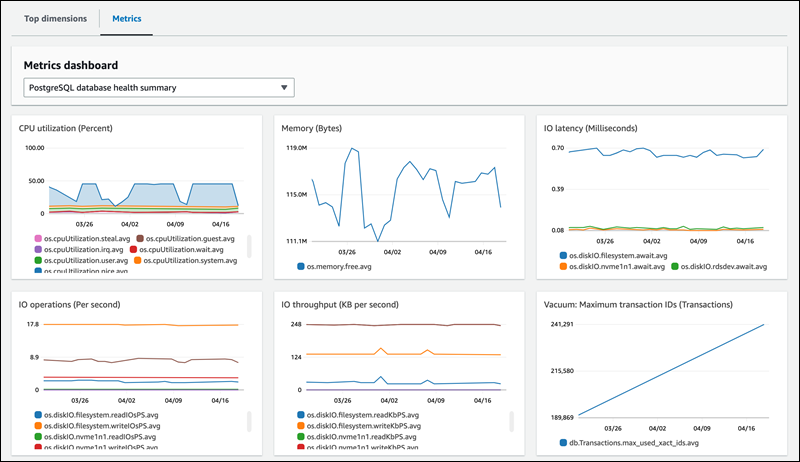
Task: Click the IO throughput legend scrollbar
Action: pos(510,424)
